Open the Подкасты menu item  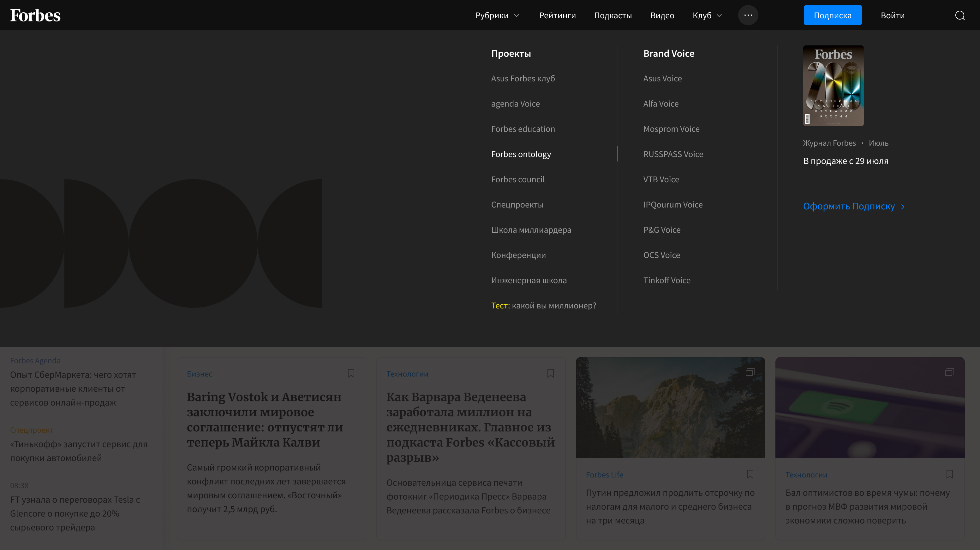612,15
